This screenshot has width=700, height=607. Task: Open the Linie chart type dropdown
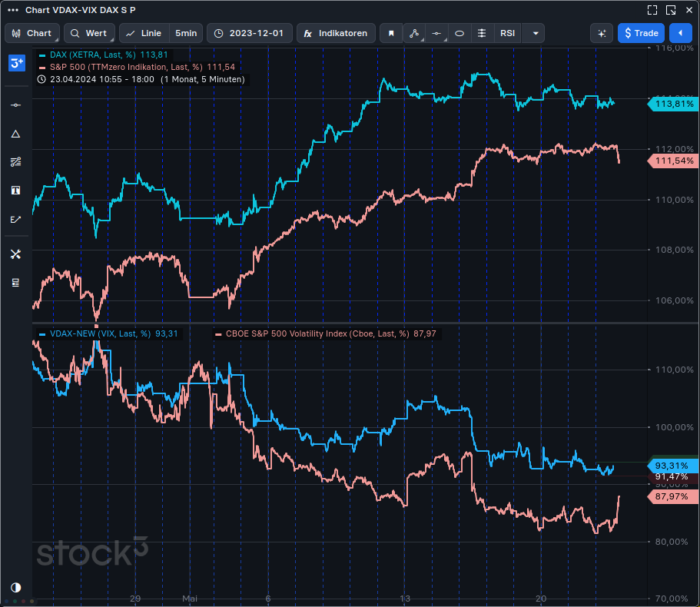(x=144, y=33)
